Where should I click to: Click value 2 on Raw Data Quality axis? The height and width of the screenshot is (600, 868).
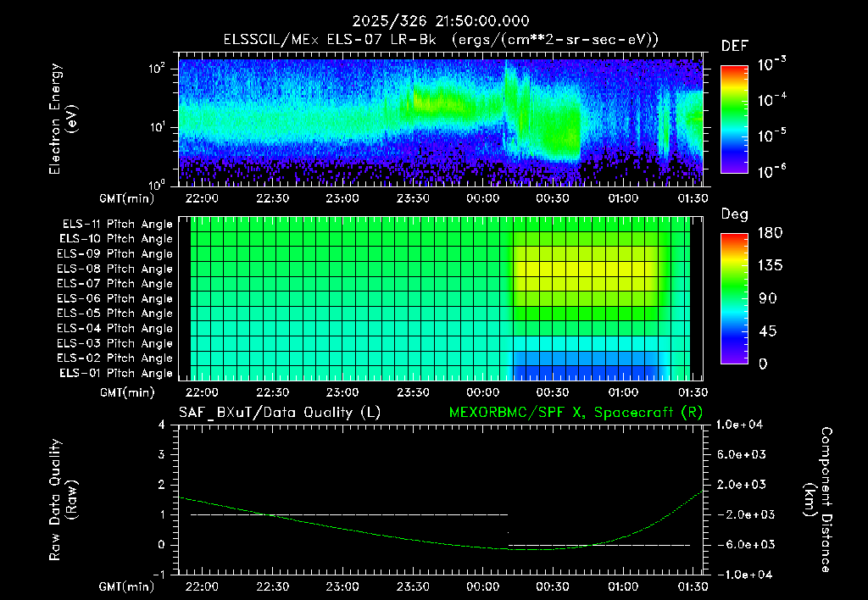(x=162, y=485)
